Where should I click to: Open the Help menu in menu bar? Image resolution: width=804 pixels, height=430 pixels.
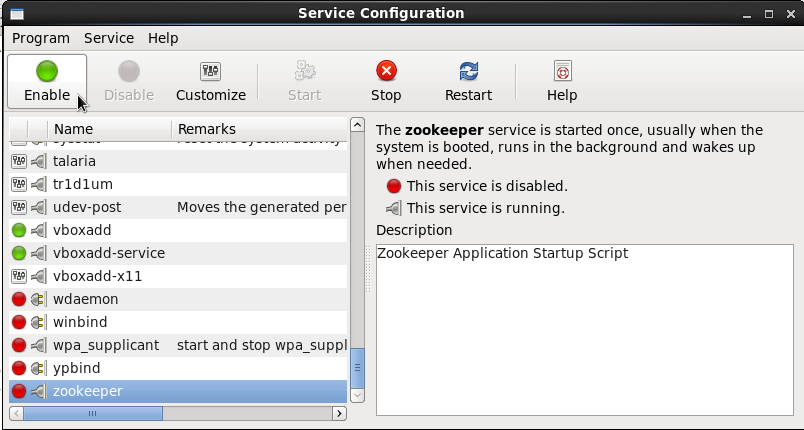(x=163, y=38)
